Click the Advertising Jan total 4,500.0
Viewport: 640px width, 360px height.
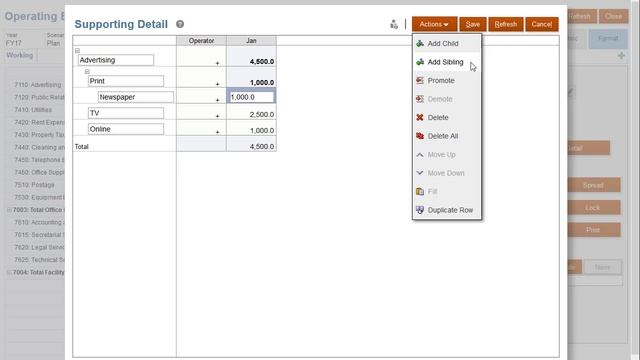tap(251, 56)
